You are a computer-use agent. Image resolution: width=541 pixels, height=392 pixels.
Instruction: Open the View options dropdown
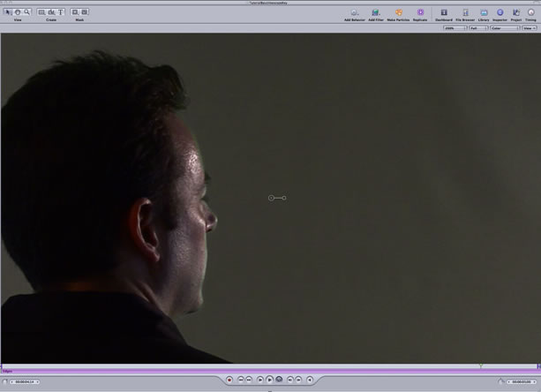(530, 28)
